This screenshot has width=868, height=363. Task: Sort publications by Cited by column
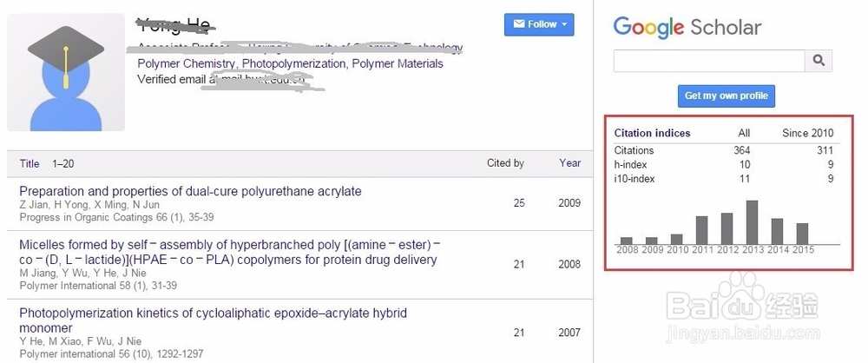point(505,163)
